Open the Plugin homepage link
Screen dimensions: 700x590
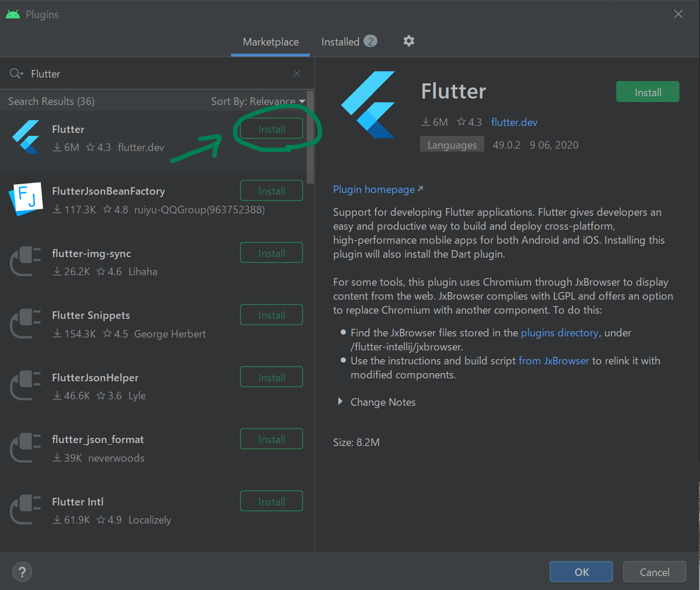tap(374, 189)
